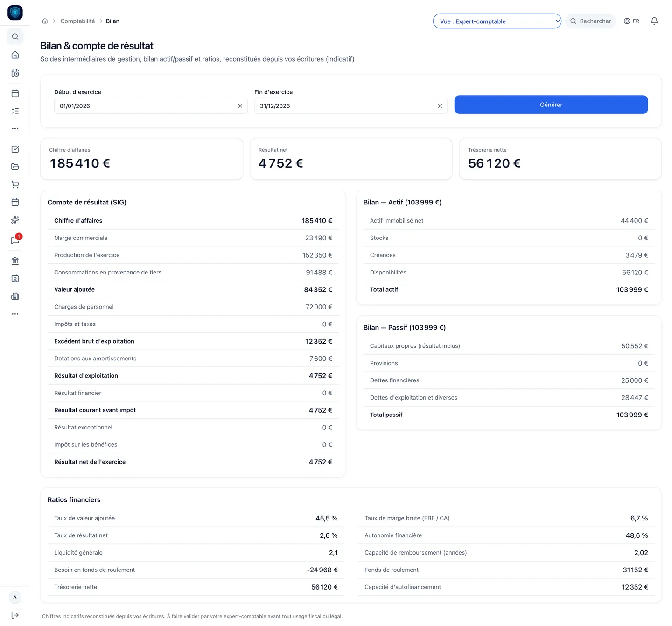Click the Rechercher search button
This screenshot has width=672, height=626.
[590, 21]
